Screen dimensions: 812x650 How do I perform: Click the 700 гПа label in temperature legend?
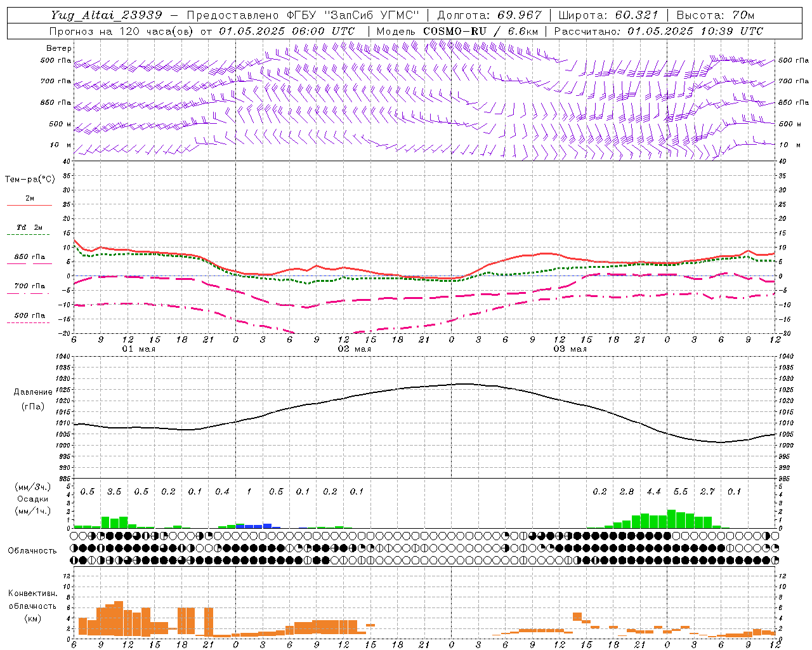(30, 286)
